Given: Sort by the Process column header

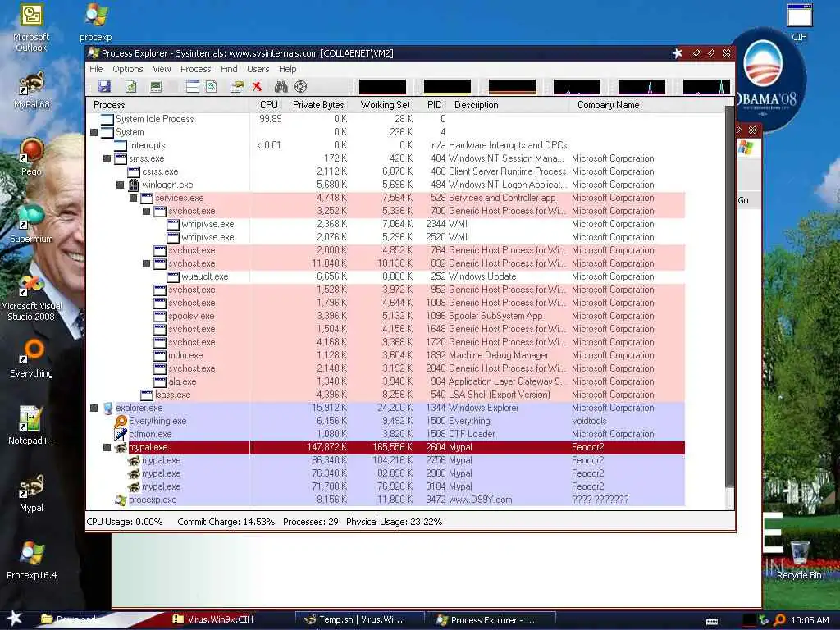Looking at the screenshot, I should click(168, 105).
